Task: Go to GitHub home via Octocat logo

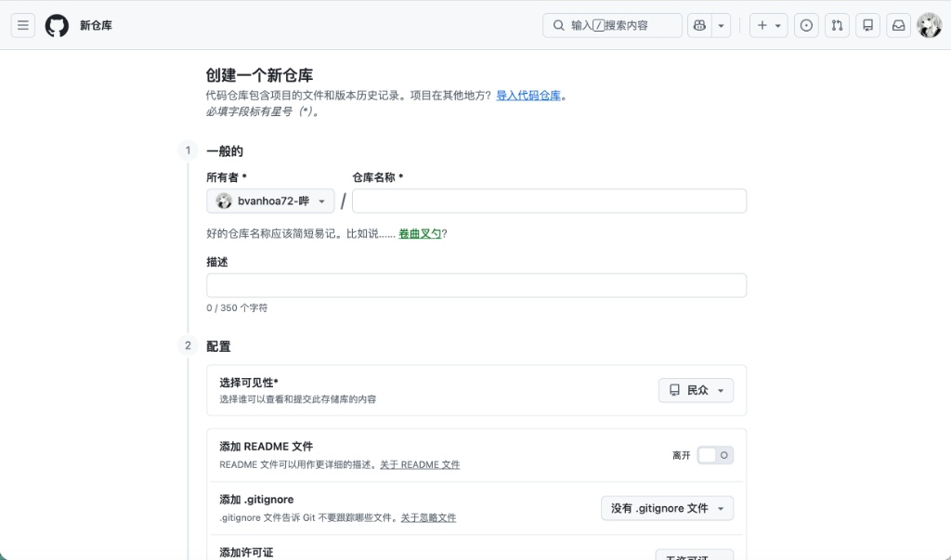Action: tap(57, 25)
